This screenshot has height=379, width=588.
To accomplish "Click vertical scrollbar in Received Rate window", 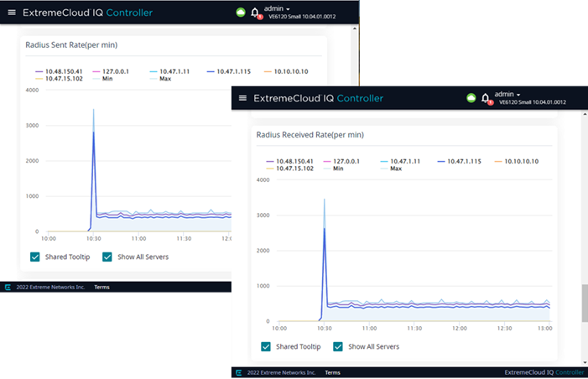I will (x=584, y=302).
